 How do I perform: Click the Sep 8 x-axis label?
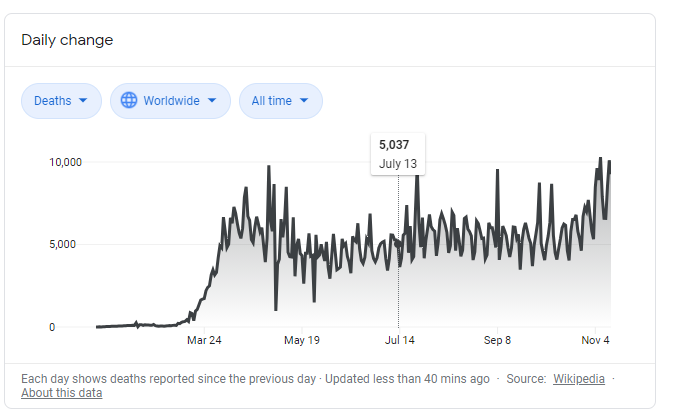(497, 340)
